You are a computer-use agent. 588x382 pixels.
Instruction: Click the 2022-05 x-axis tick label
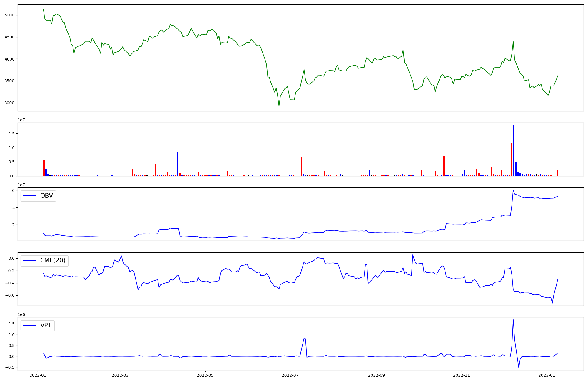coord(205,375)
